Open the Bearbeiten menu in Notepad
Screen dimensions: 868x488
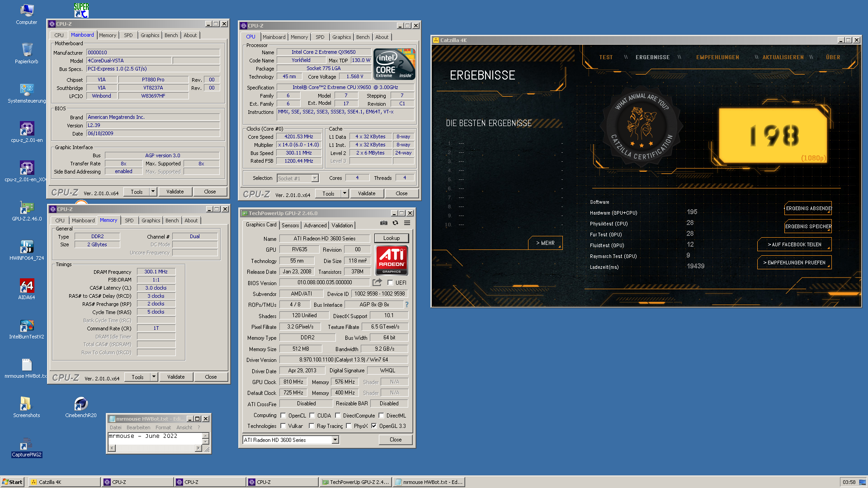138,427
